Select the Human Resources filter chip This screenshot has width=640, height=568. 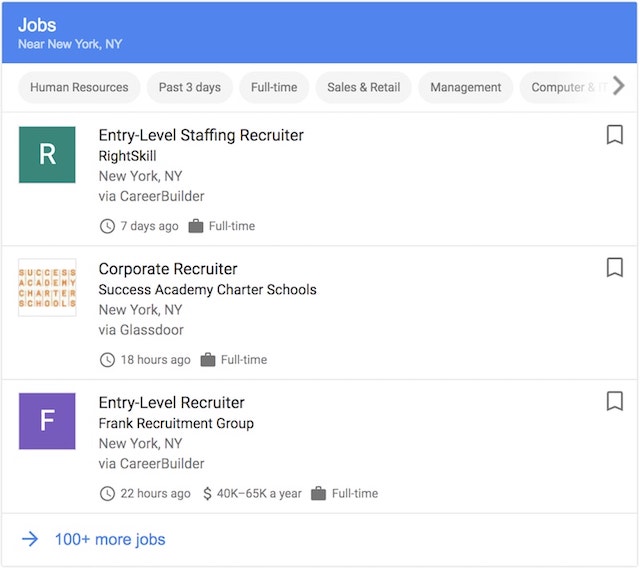click(x=79, y=87)
